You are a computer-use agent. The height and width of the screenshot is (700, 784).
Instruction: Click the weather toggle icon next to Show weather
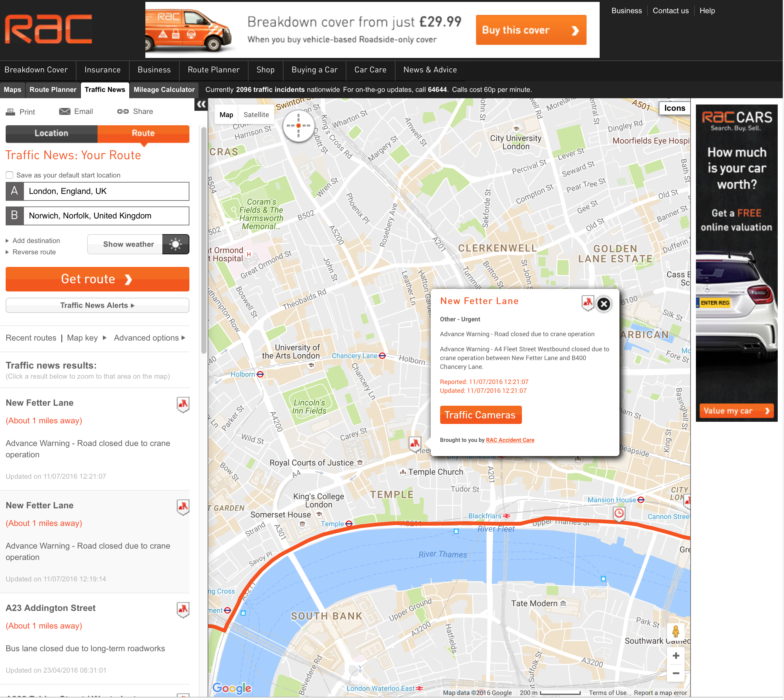click(176, 245)
